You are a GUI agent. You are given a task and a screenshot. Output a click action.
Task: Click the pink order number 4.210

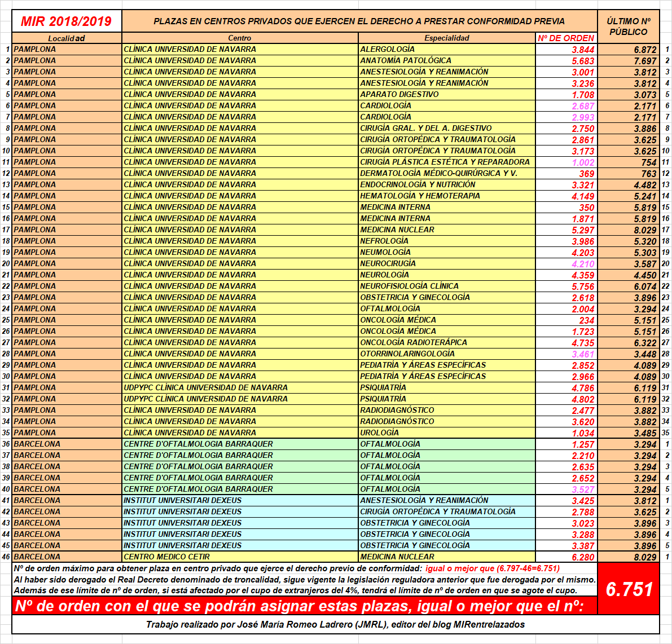[566, 264]
